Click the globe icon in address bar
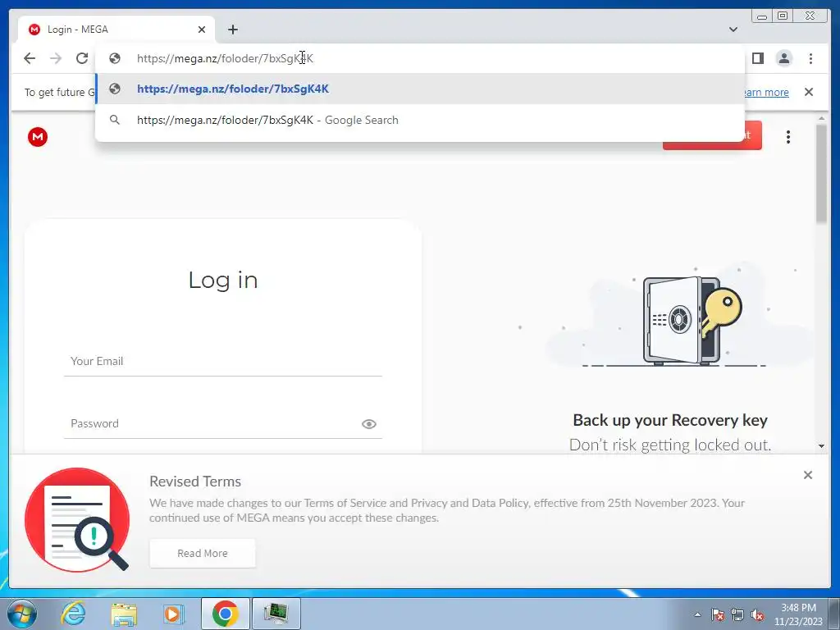 click(x=115, y=58)
